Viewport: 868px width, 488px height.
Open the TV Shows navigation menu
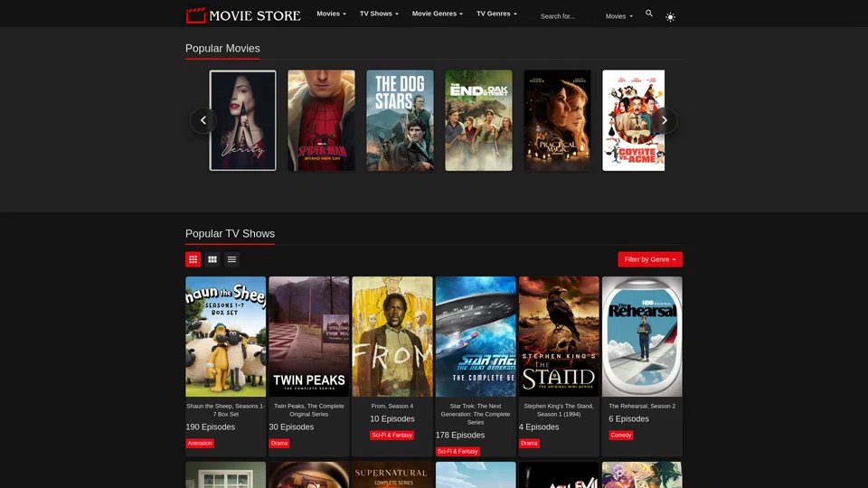coord(379,14)
